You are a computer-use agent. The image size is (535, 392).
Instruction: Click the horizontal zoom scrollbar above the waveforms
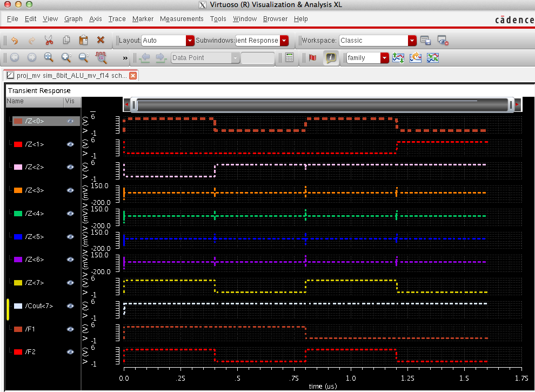322,104
